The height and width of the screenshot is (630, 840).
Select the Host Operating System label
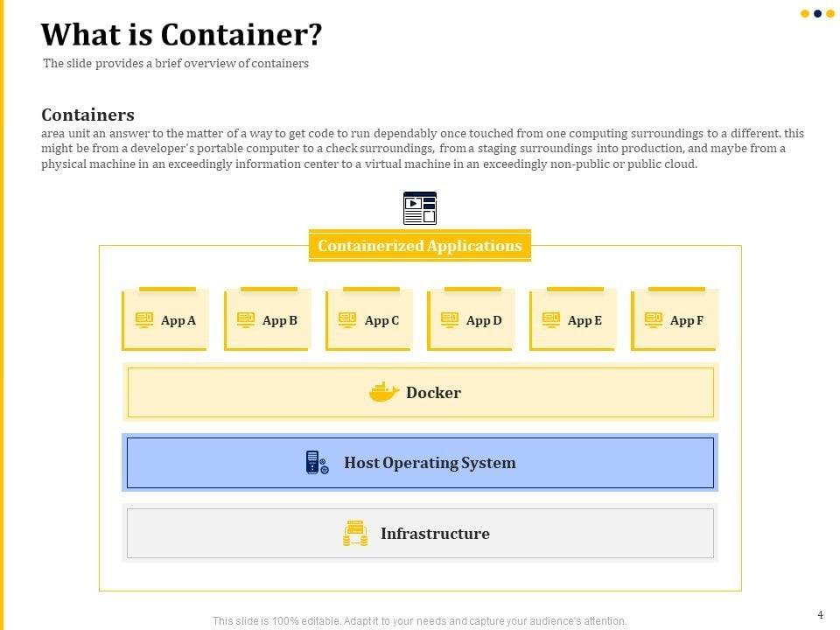[430, 463]
